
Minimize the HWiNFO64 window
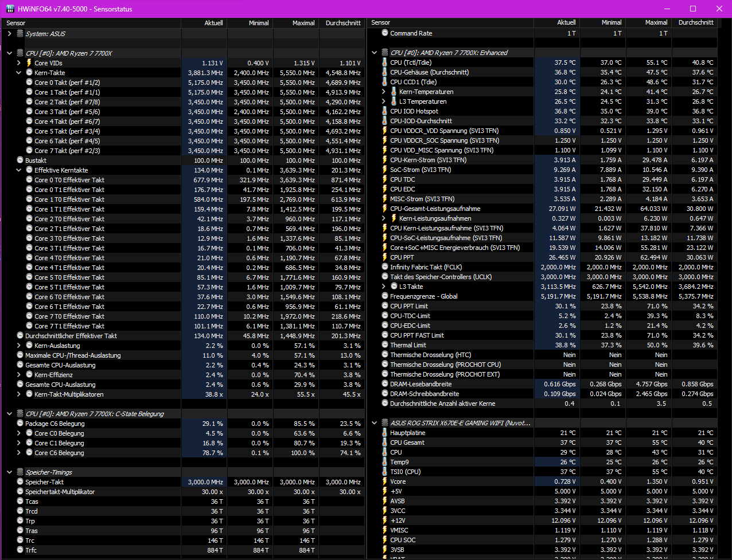click(x=667, y=9)
